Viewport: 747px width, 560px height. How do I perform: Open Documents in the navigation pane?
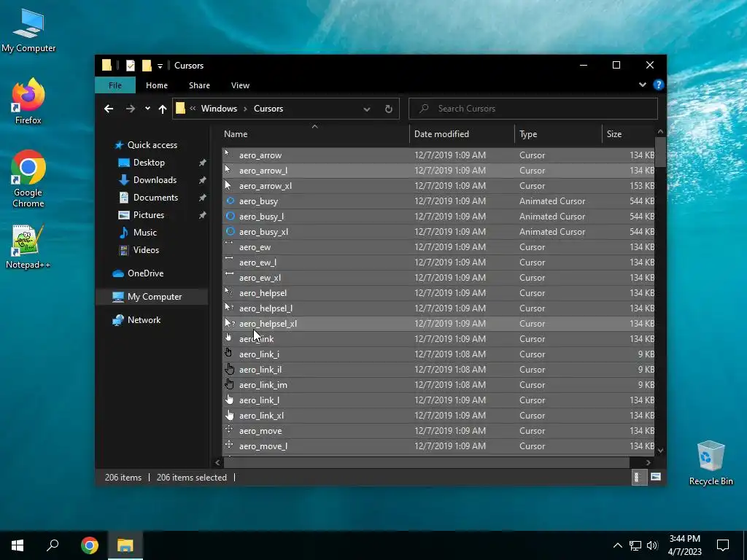156,198
